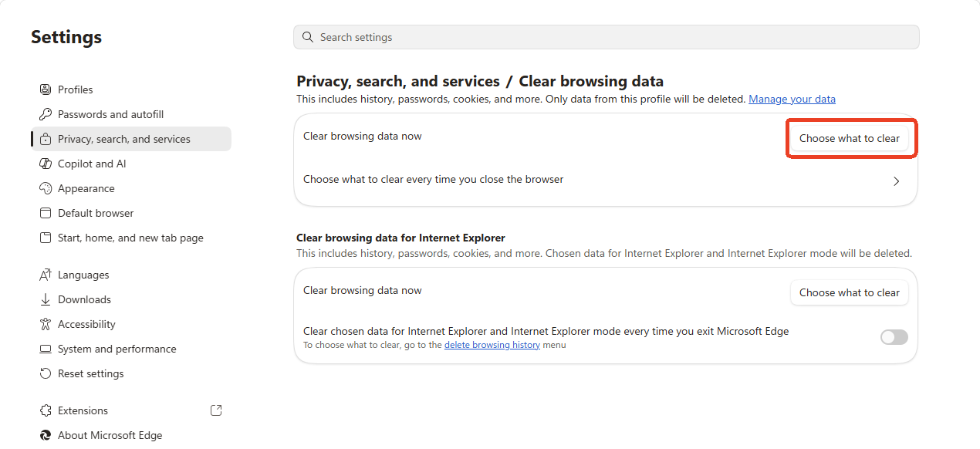This screenshot has width=980, height=449.
Task: Click the Accessibility figure icon
Action: click(45, 324)
